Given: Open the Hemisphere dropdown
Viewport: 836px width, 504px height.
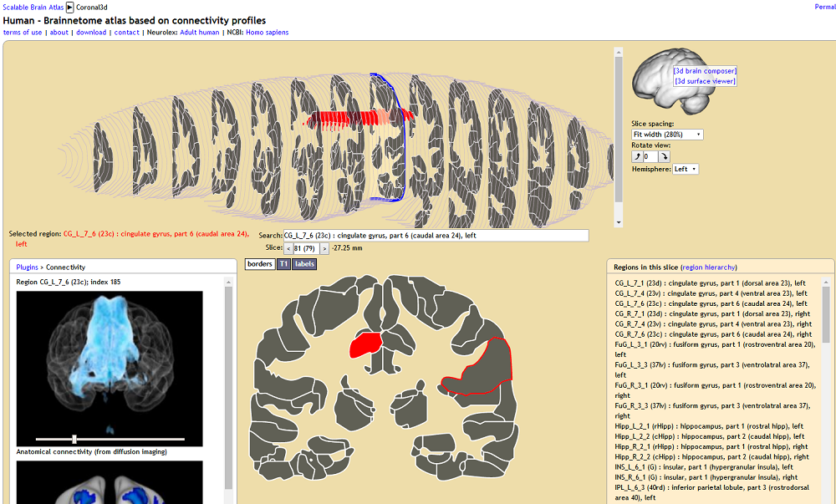Looking at the screenshot, I should coord(685,169).
